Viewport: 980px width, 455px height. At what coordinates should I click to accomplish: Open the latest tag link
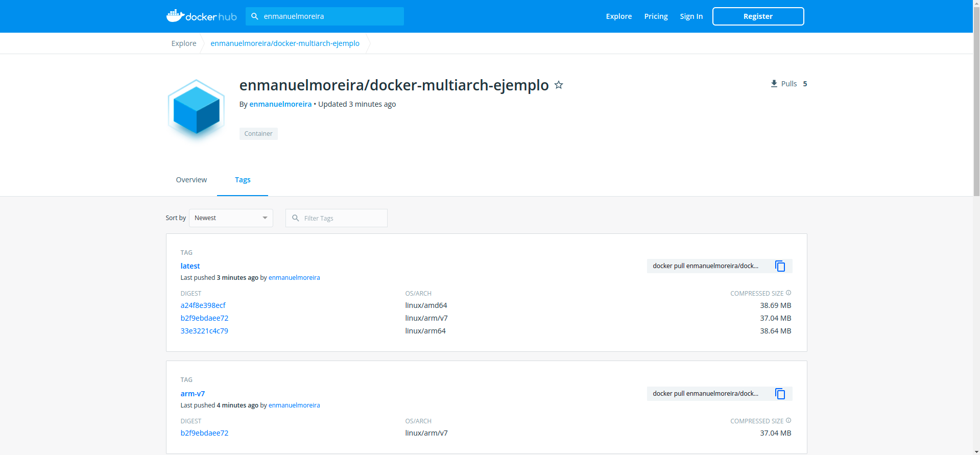[x=190, y=266]
